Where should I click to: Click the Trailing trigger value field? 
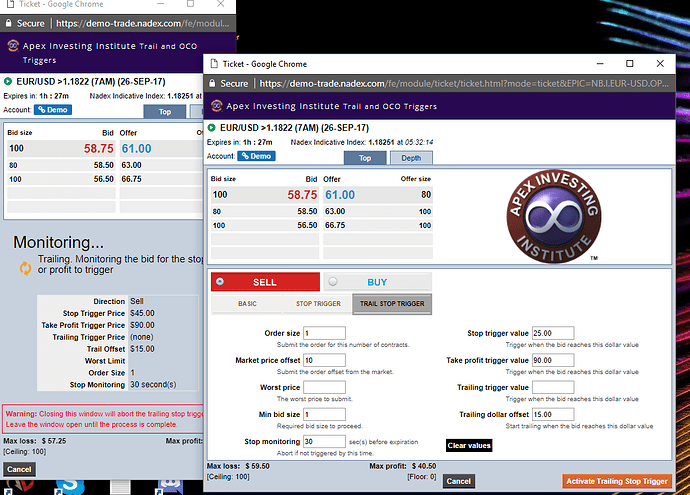[553, 387]
